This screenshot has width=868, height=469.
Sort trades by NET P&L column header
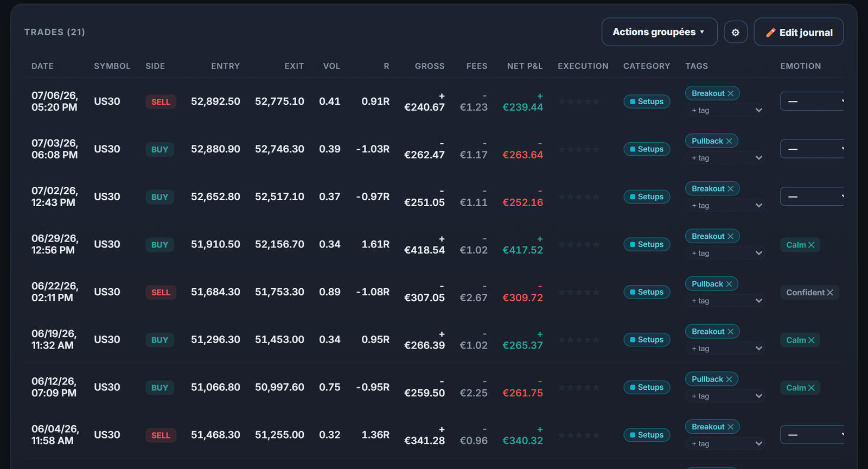click(x=525, y=66)
